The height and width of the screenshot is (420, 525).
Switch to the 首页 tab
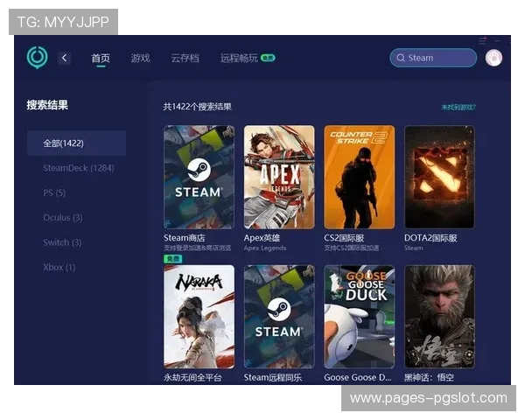pyautogui.click(x=101, y=59)
